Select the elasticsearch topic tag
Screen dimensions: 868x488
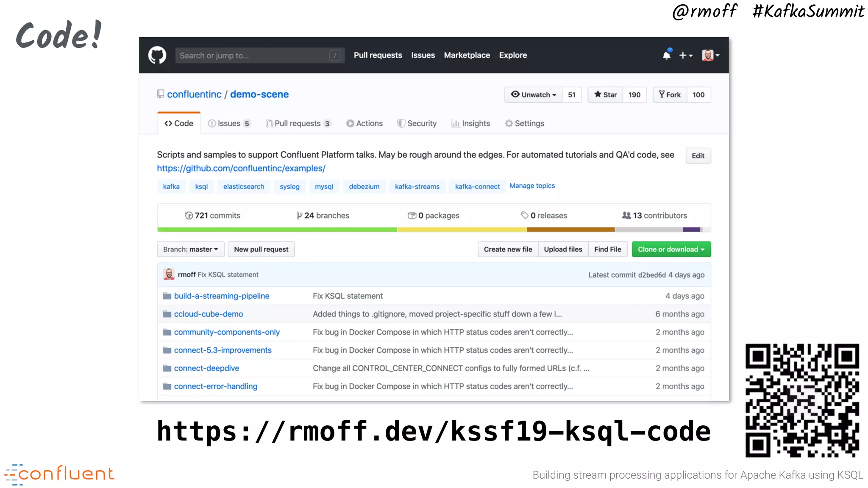[x=244, y=186]
